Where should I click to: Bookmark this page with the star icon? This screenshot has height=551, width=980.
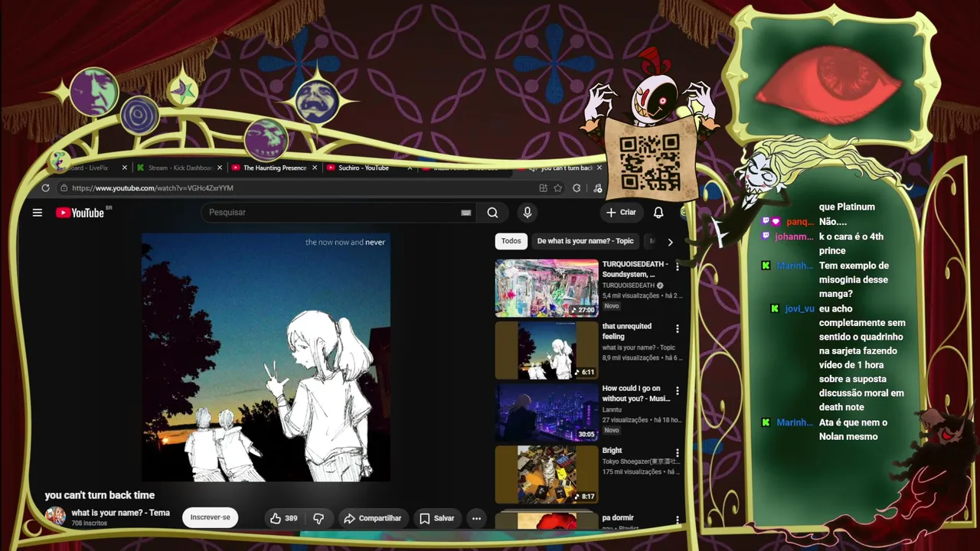(558, 188)
